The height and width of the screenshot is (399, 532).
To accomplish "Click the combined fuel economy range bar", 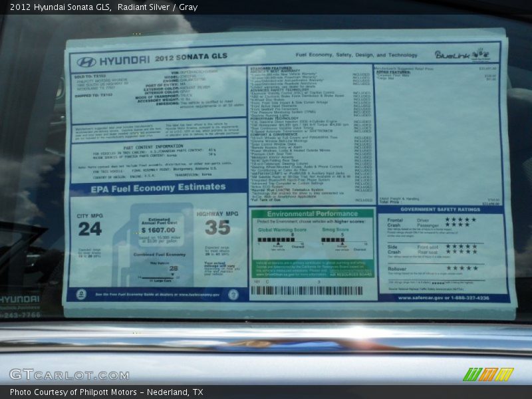I will click(x=160, y=277).
